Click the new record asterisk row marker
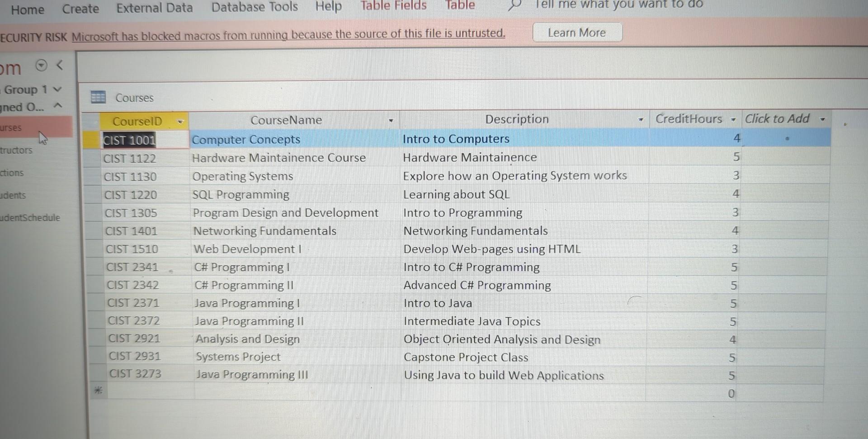Viewport: 868px width, 439px height. (98, 389)
